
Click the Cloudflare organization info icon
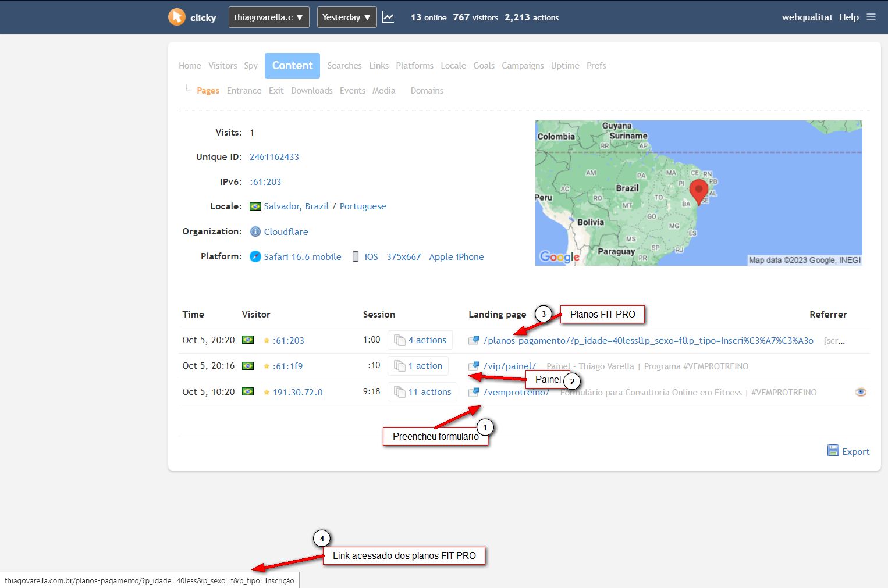pyautogui.click(x=255, y=231)
